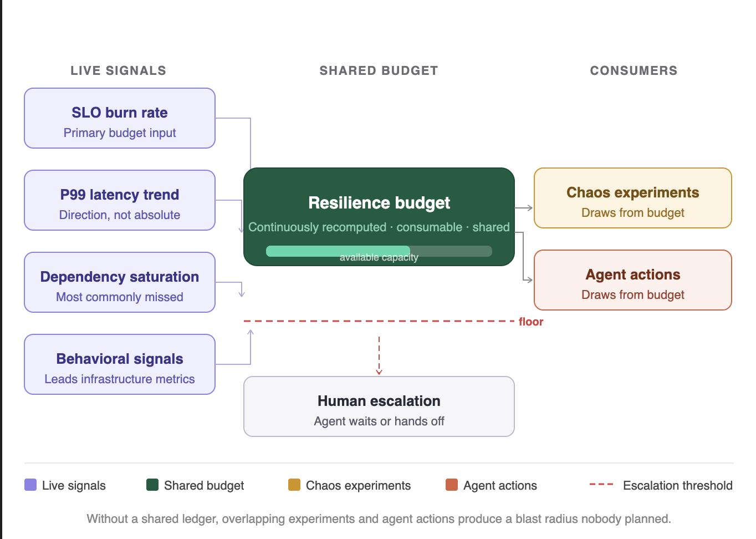Click the purple Live signals legend swatch
756x539 pixels.
click(30, 485)
